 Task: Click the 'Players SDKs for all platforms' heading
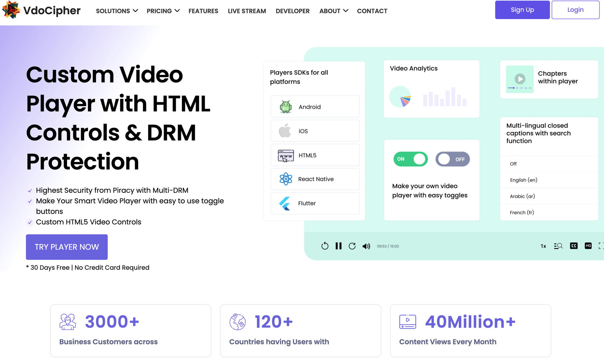pos(299,77)
